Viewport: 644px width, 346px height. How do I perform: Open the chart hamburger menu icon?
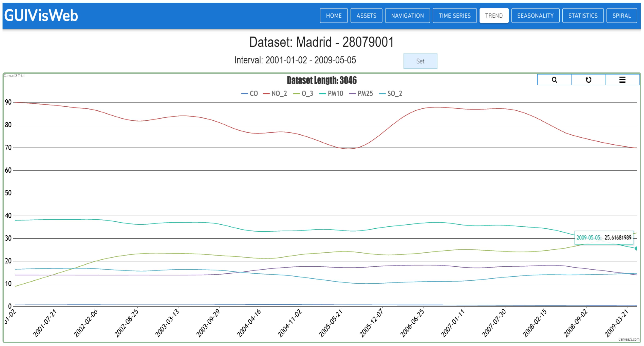coord(622,80)
